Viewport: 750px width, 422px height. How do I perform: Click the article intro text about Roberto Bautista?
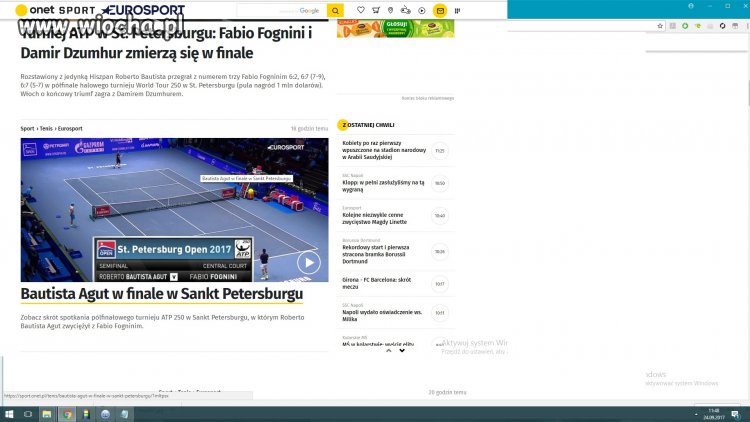pyautogui.click(x=173, y=85)
